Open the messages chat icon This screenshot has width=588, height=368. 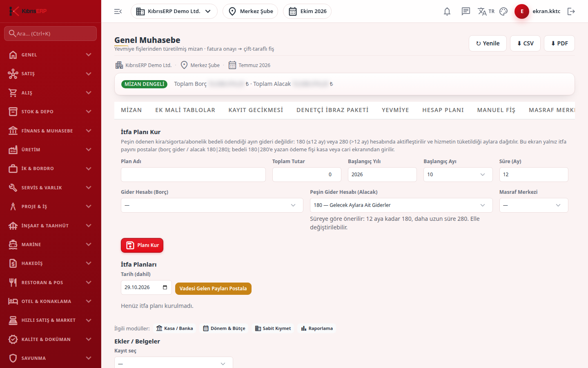(x=466, y=11)
